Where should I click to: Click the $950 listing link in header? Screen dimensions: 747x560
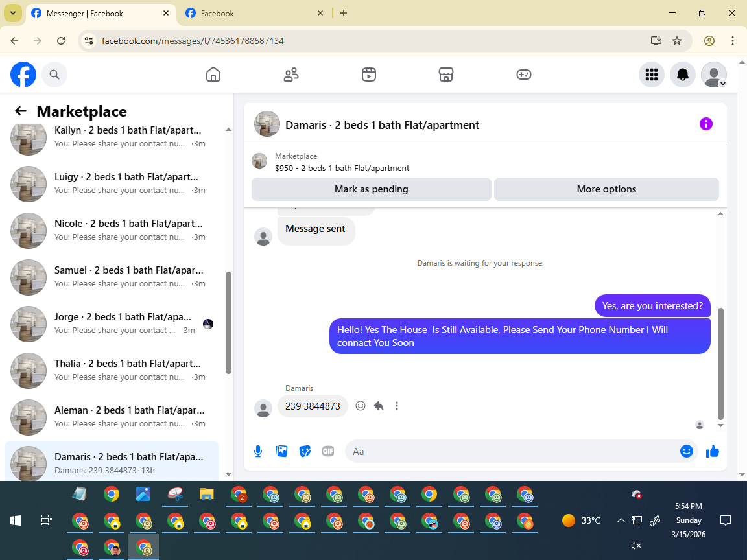coord(342,168)
